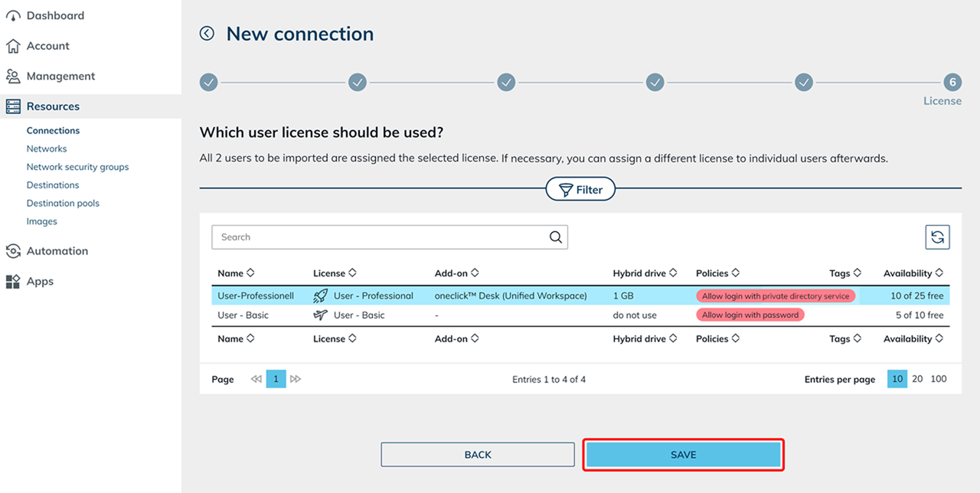Click the Account house icon
Viewport: 980px width, 493px height.
click(x=13, y=46)
